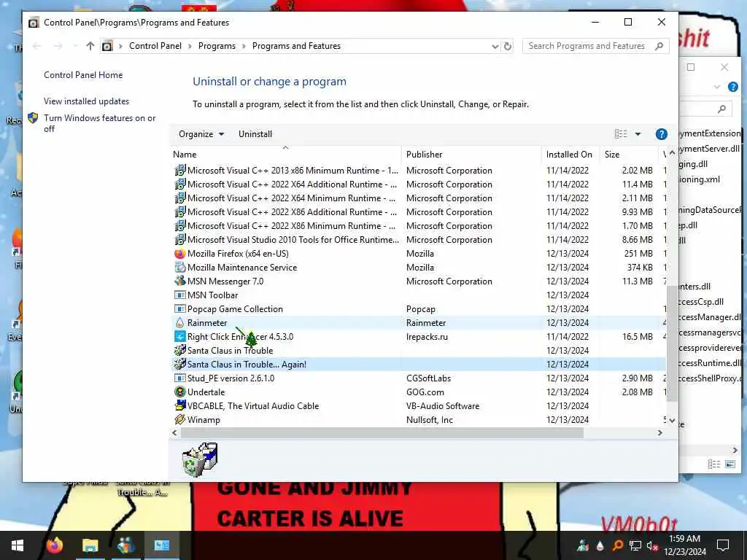Click the Nullsoft, Inc publisher cell
The height and width of the screenshot is (560, 747).
[430, 420]
